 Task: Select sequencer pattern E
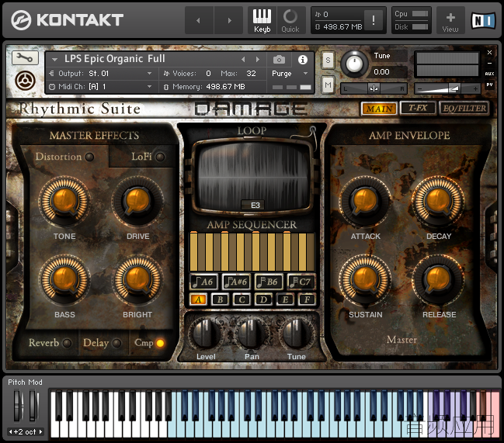click(285, 299)
